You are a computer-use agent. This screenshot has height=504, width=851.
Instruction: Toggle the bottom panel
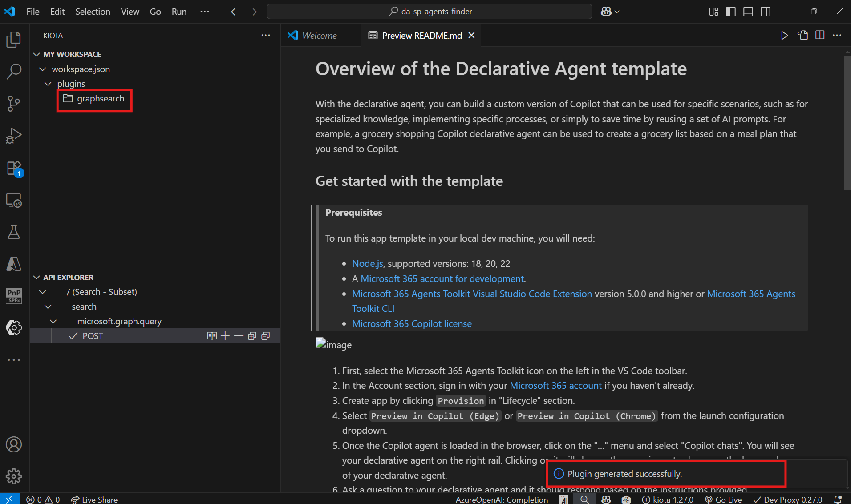click(748, 12)
